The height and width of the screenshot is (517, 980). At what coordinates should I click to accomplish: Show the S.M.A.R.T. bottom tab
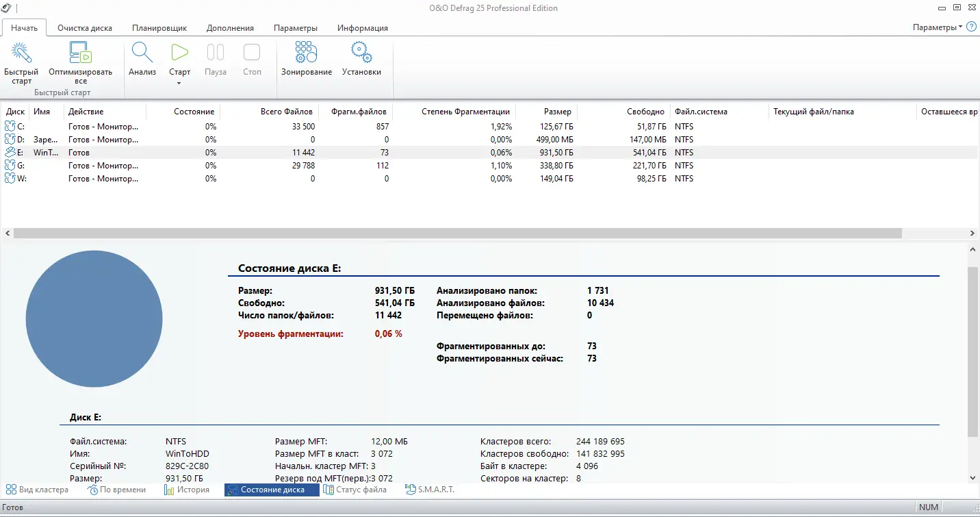430,490
